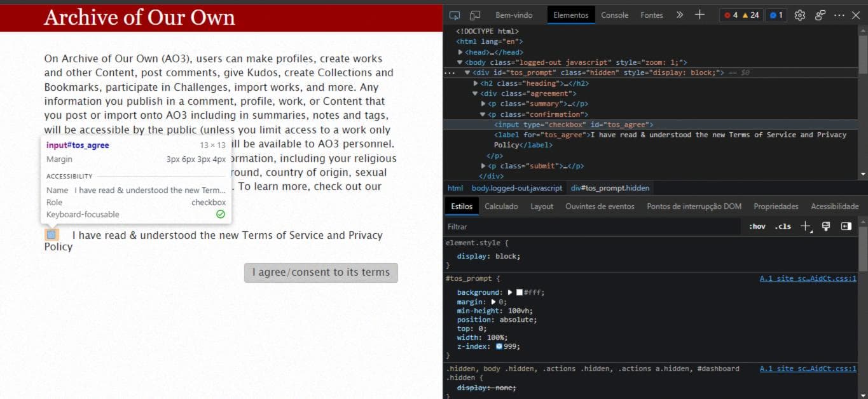868x399 pixels.
Task: Open the Propriedades tab
Action: point(776,206)
